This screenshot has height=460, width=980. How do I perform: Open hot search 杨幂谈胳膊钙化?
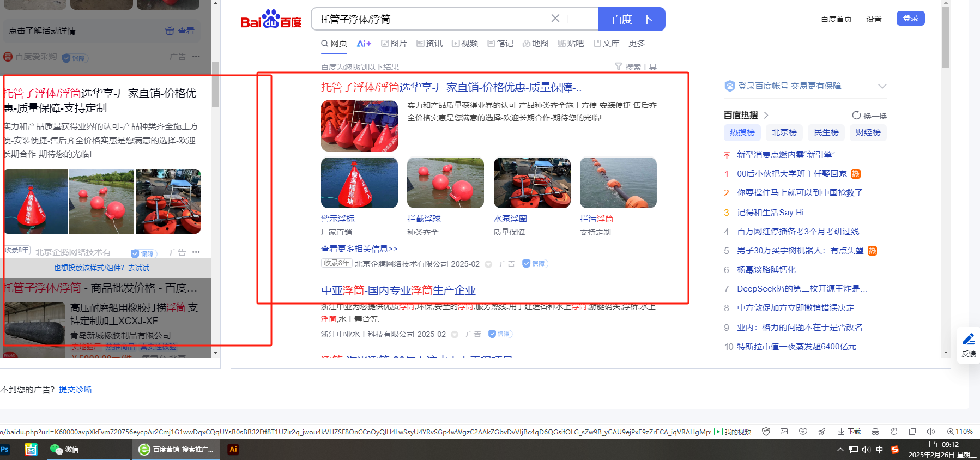(766, 270)
